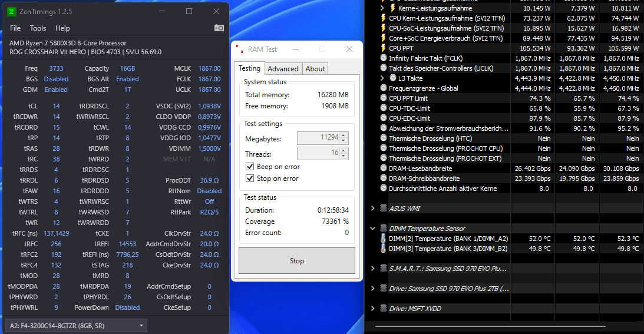Click DIMM[2] Temperature thermometer icon
The width and height of the screenshot is (644, 334).
click(383, 239)
